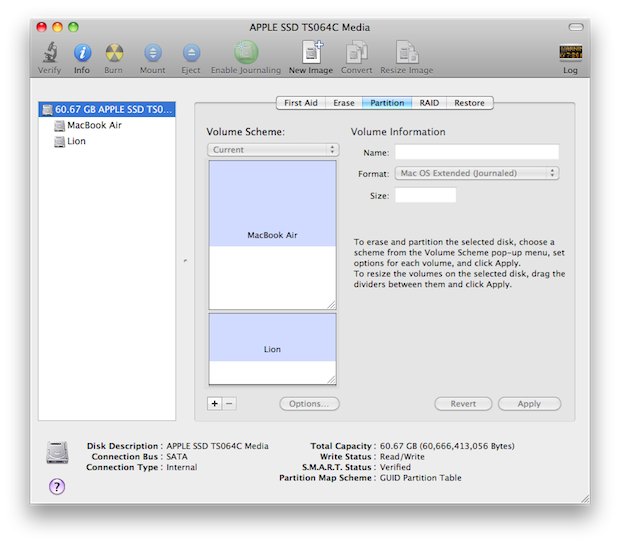Click the Burn toolbar icon
Screen dimensions: 620x545
point(114,53)
